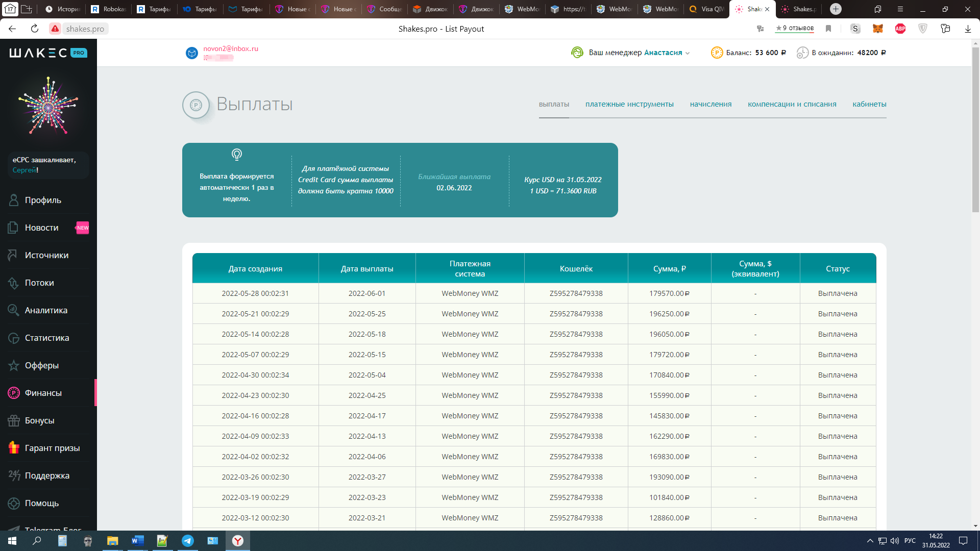Click the page vertical scrollbar
Viewport: 980px width, 551px height.
(x=975, y=130)
